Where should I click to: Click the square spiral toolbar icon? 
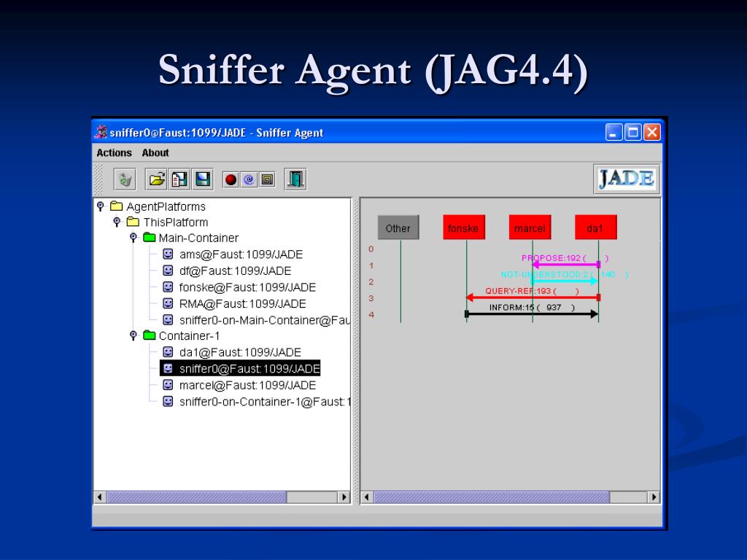coord(268,179)
